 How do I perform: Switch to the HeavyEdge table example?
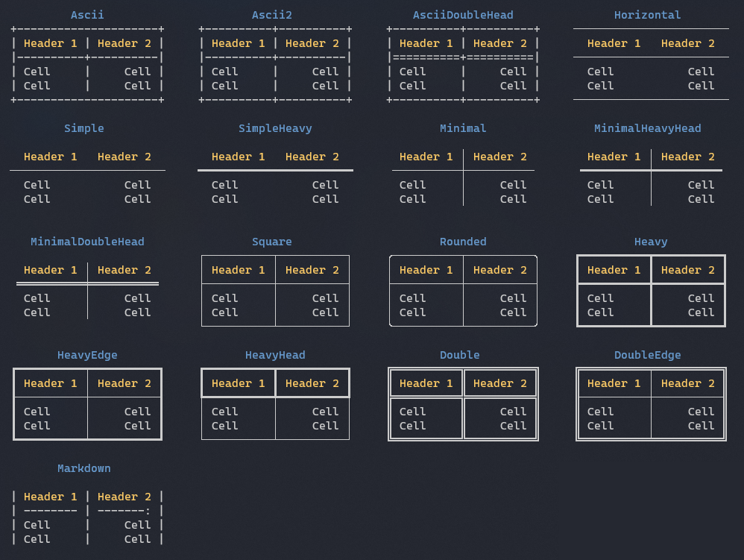coord(87,355)
